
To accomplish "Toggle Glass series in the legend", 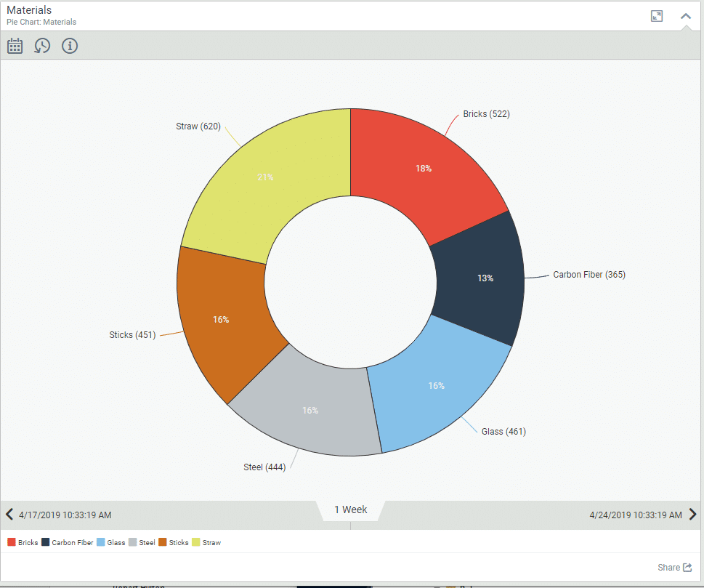I will click(x=111, y=542).
